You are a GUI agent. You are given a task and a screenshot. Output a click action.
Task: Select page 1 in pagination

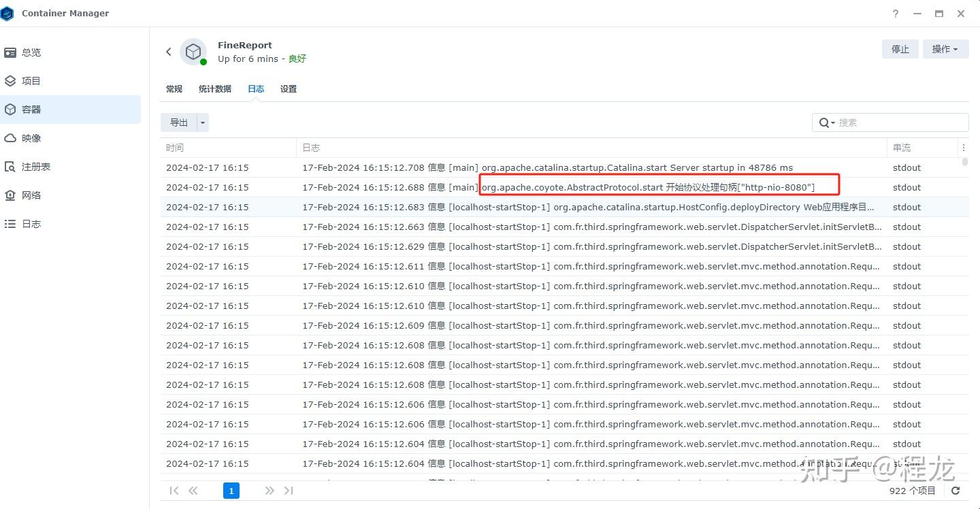coord(231,490)
